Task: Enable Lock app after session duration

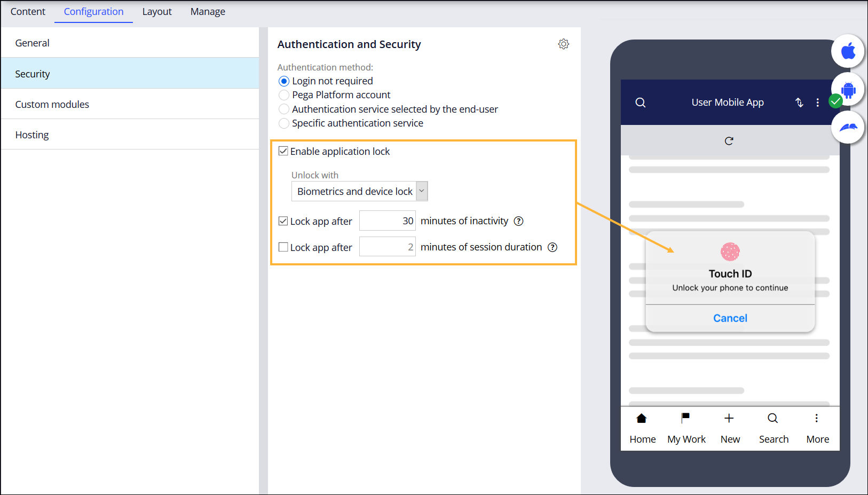Action: (283, 247)
